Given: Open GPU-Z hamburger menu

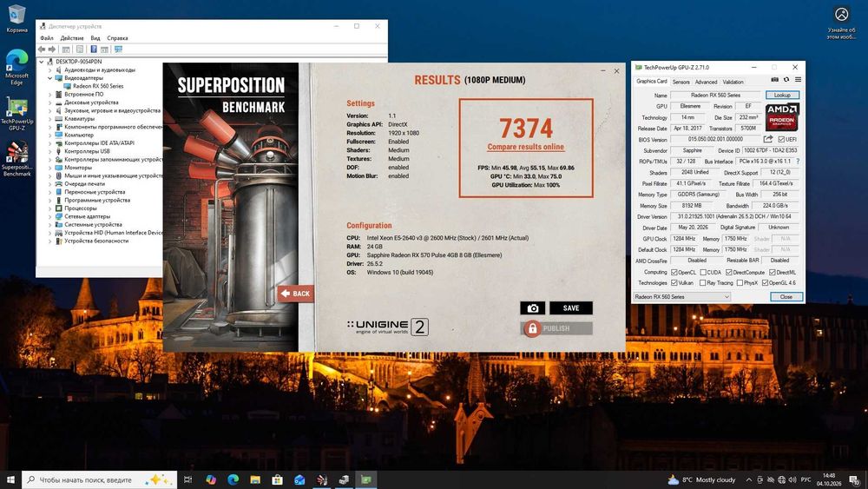Looking at the screenshot, I should [798, 80].
